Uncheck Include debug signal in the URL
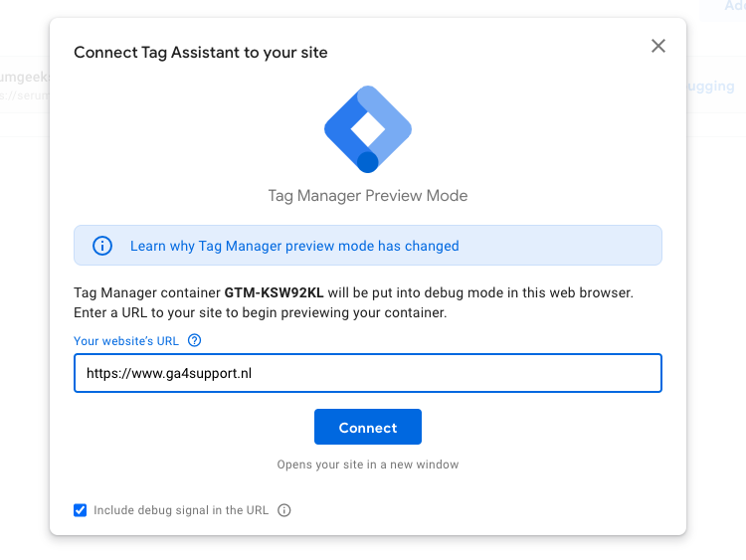The width and height of the screenshot is (746, 560). (x=81, y=510)
